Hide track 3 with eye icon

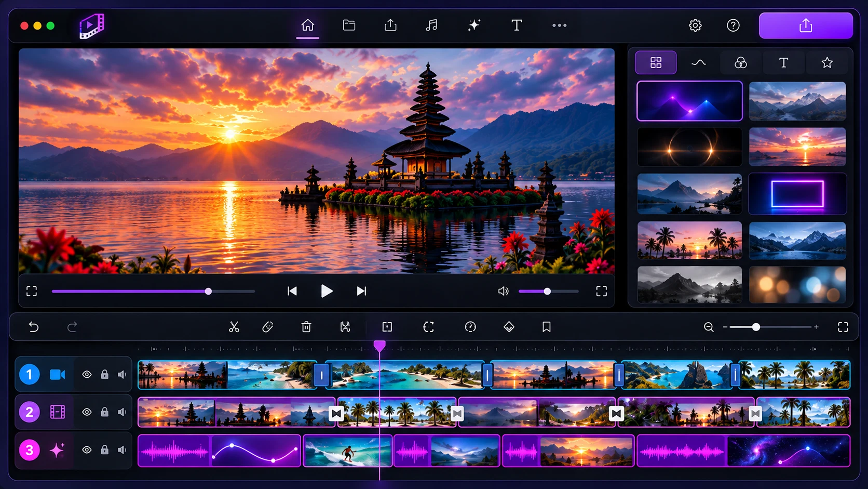[87, 450]
